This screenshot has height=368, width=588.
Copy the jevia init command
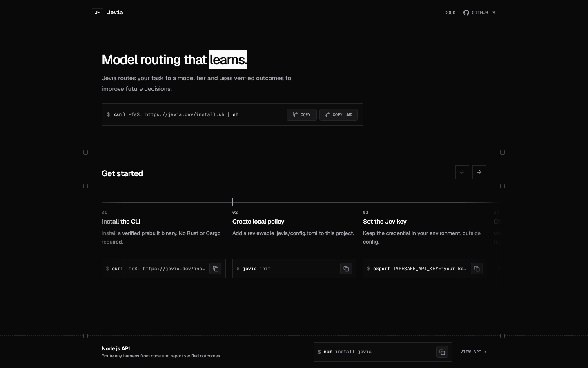346,269
